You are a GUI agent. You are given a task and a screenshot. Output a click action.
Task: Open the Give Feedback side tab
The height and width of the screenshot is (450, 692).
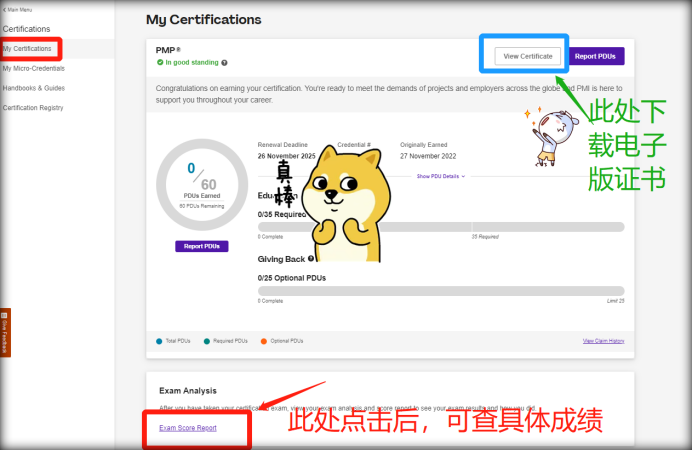pos(5,332)
